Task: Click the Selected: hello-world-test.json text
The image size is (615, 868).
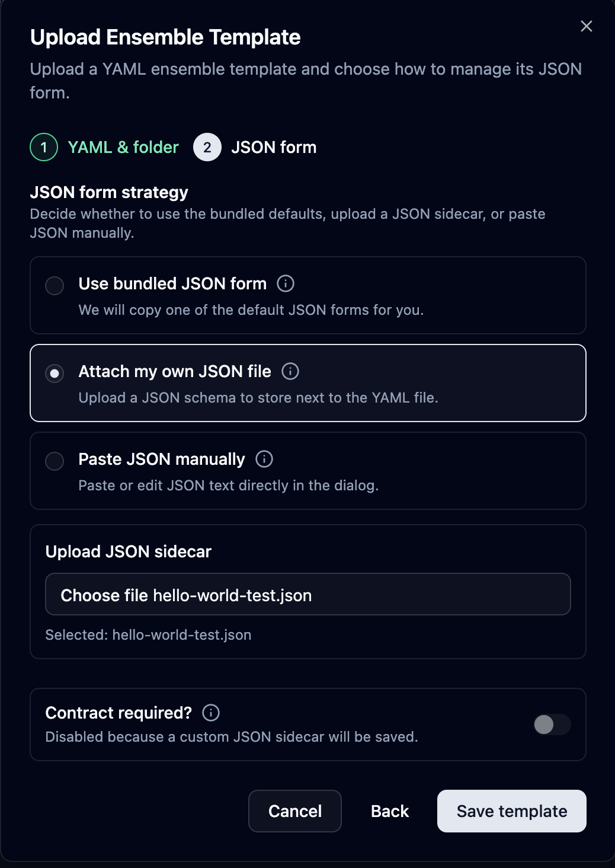Action: (x=149, y=635)
